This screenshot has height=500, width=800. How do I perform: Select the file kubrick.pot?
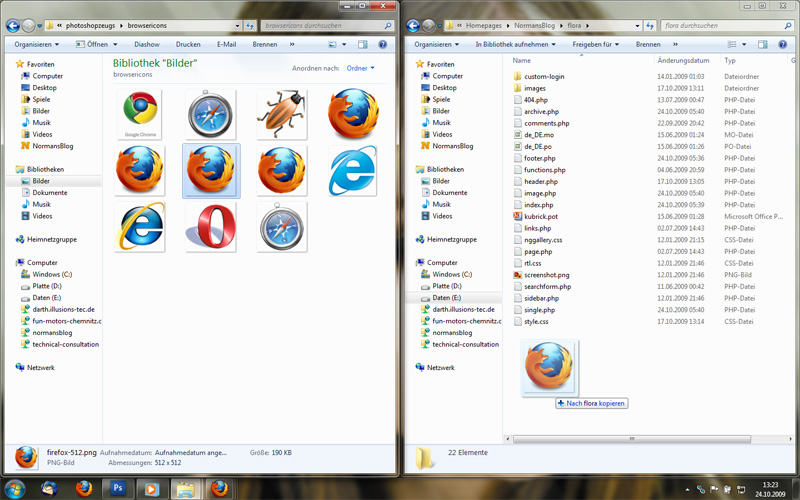[x=541, y=216]
